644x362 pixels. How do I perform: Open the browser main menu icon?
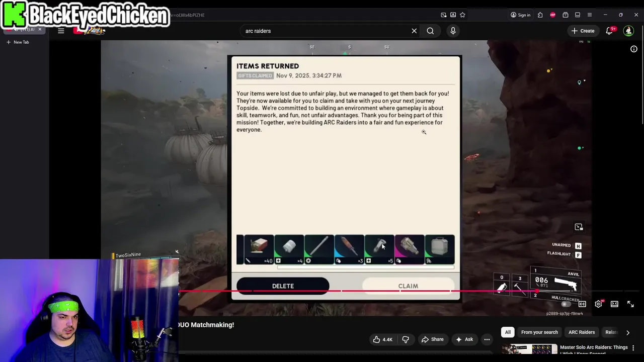(x=590, y=15)
